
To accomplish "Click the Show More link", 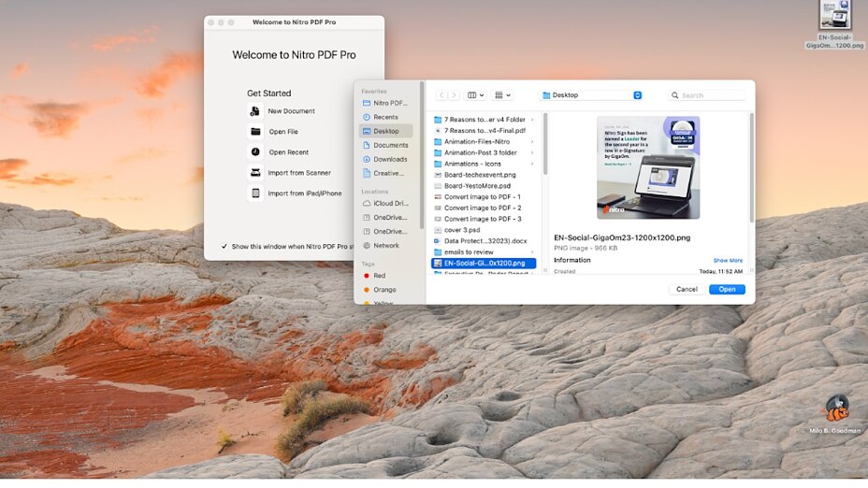I will tap(728, 261).
